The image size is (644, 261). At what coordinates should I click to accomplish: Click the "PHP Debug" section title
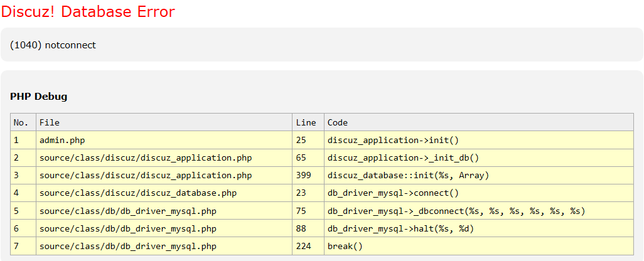click(38, 97)
